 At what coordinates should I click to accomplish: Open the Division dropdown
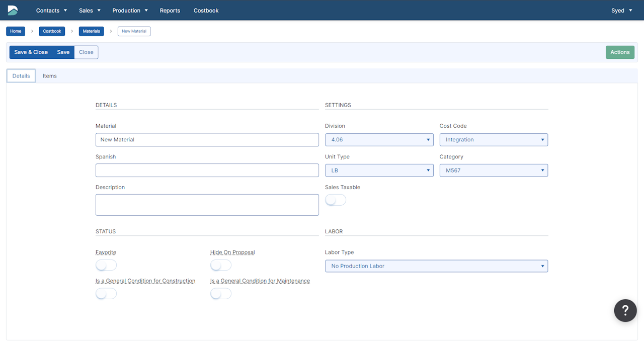(x=379, y=140)
